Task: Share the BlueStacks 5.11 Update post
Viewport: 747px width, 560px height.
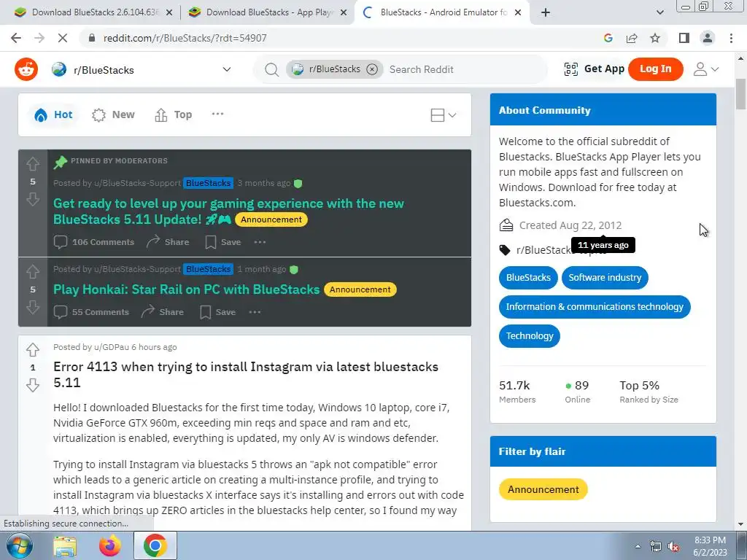Action: click(x=168, y=242)
